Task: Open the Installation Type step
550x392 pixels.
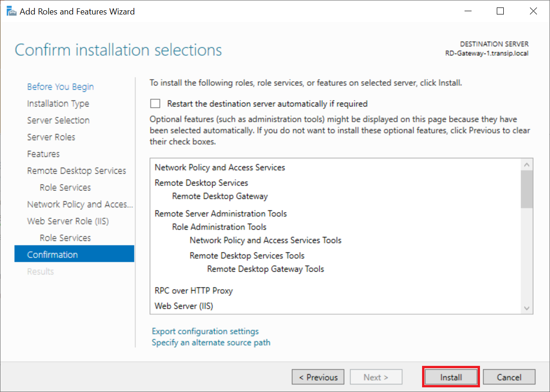Action: tap(58, 104)
